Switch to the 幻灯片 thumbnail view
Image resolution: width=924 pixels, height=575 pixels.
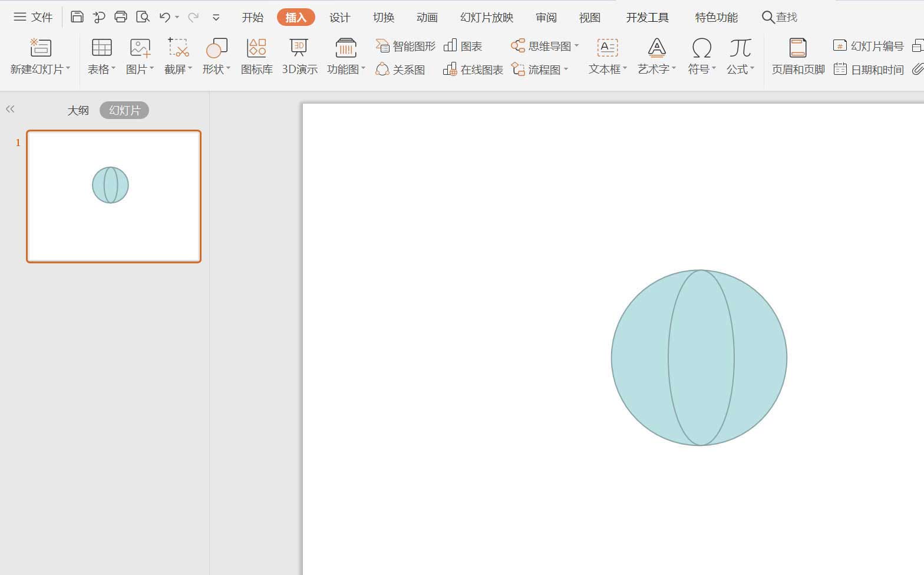pyautogui.click(x=124, y=110)
